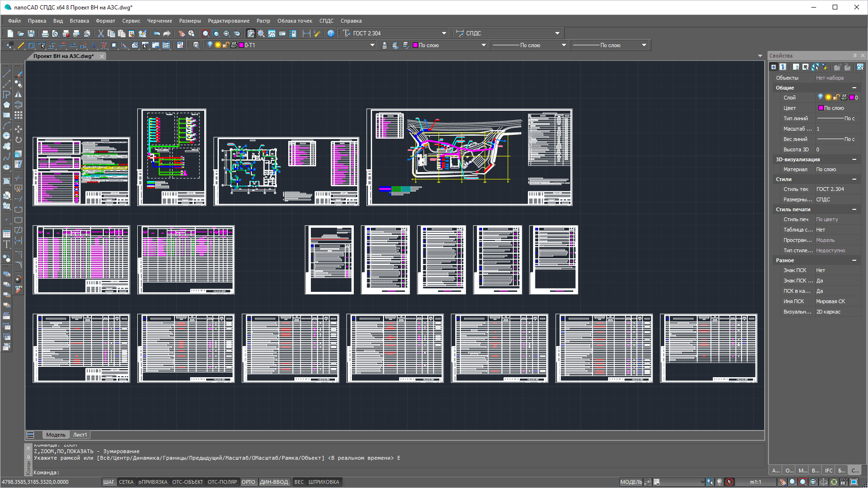Click the Explode bomb icon
868x488 pixels.
[18, 279]
